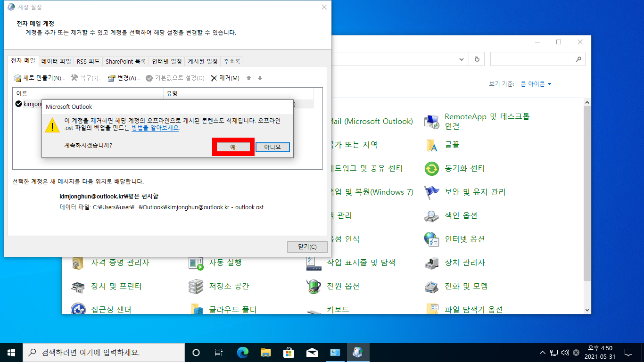This screenshot has height=362, width=644.
Task: Click the 이름 column header
Action: click(88, 93)
